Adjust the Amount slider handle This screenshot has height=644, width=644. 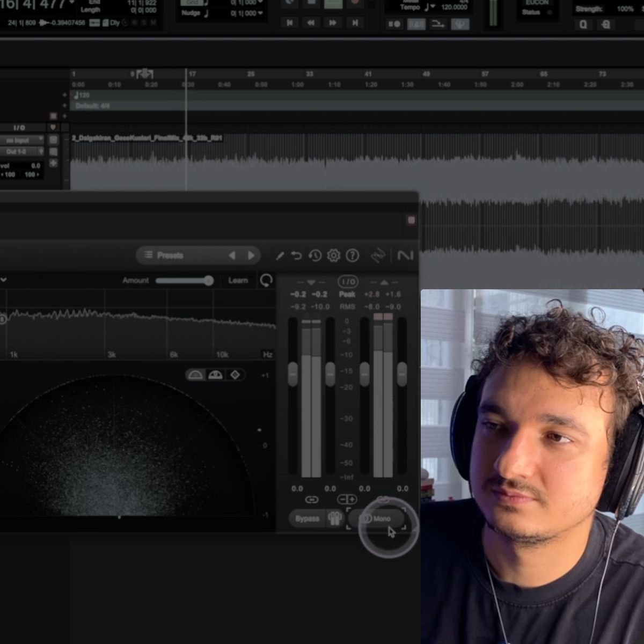click(208, 280)
